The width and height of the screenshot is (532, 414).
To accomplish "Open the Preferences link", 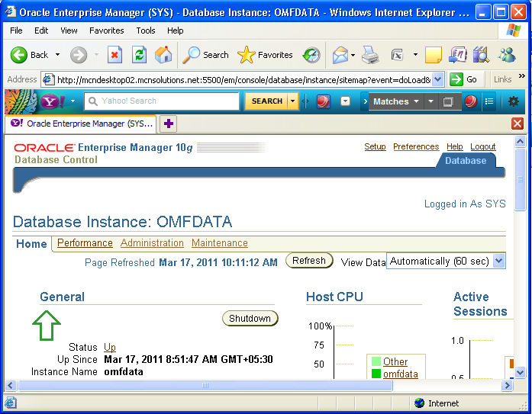I will pyautogui.click(x=416, y=146).
